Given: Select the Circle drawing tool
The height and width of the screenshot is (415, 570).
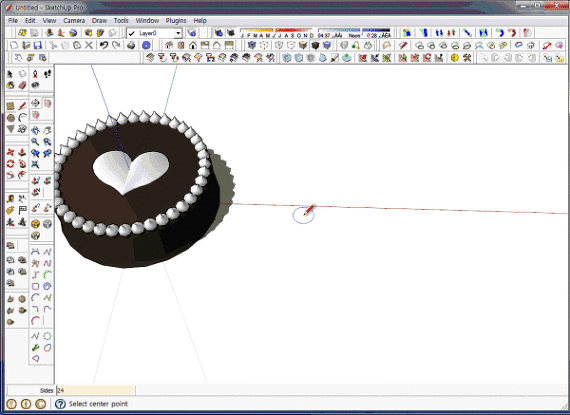Looking at the screenshot, I should click(x=11, y=118).
